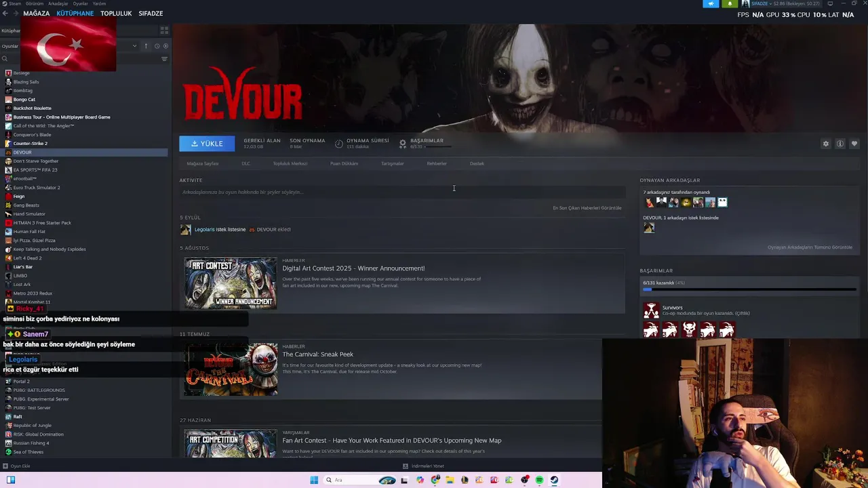Go to the MAĞAZA tab

[37, 14]
